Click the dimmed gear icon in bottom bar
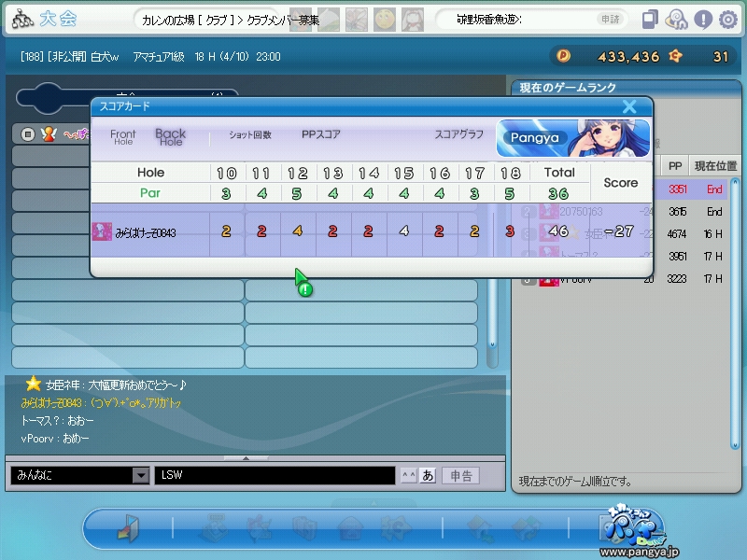Image resolution: width=747 pixels, height=560 pixels. coord(395,528)
